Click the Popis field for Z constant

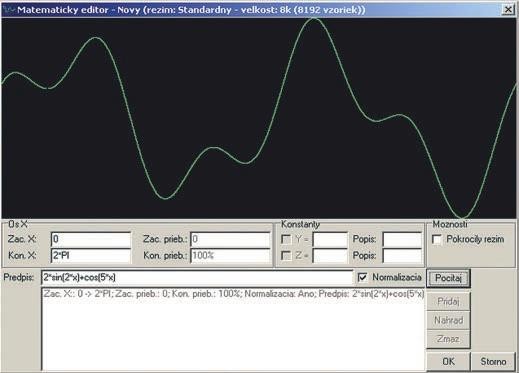402,256
